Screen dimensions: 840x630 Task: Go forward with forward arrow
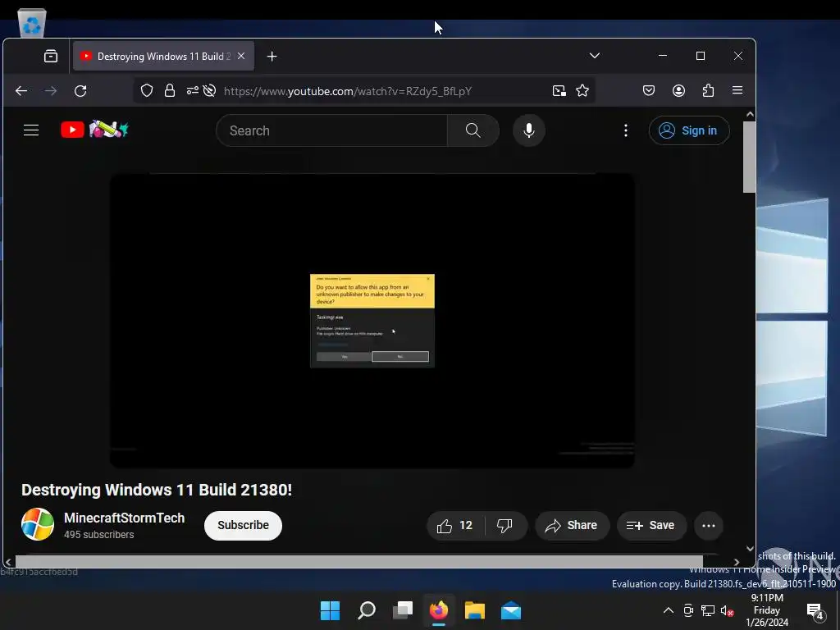[x=51, y=91]
